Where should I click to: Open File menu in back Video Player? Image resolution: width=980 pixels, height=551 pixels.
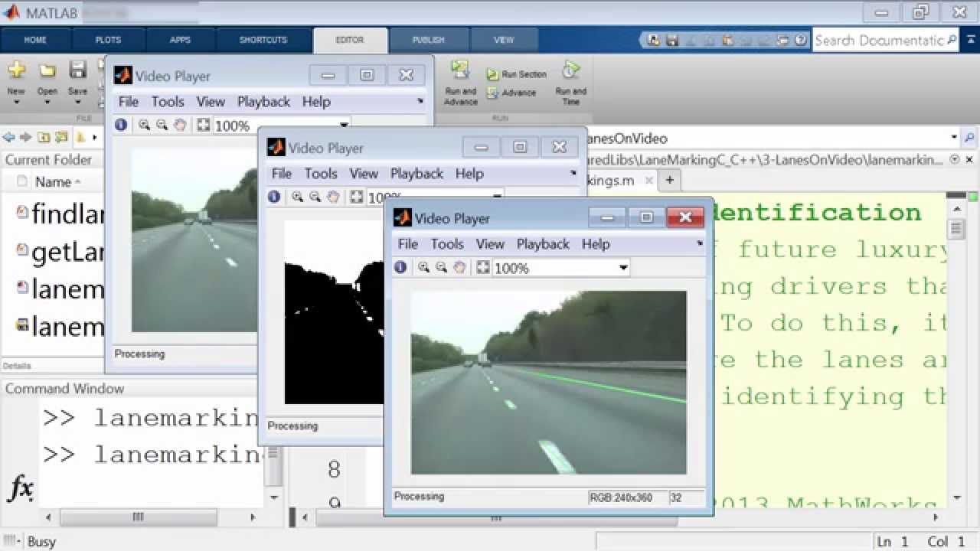tap(129, 102)
